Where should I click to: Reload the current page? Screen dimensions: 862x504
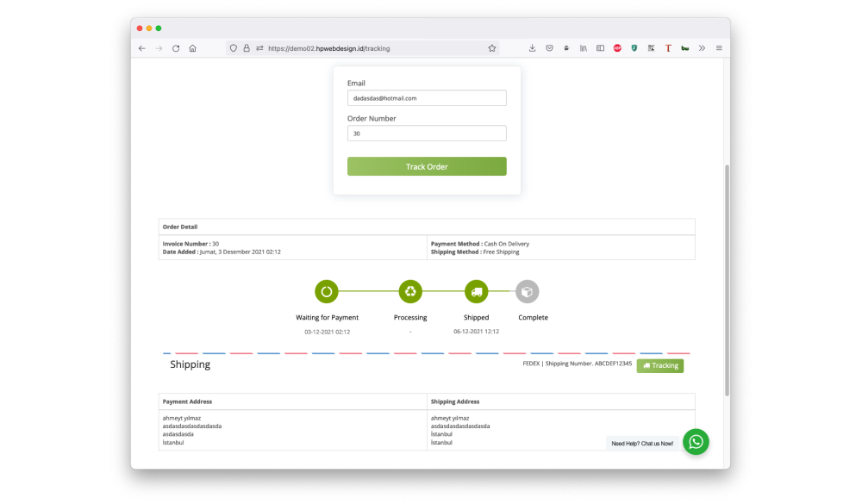[x=176, y=48]
